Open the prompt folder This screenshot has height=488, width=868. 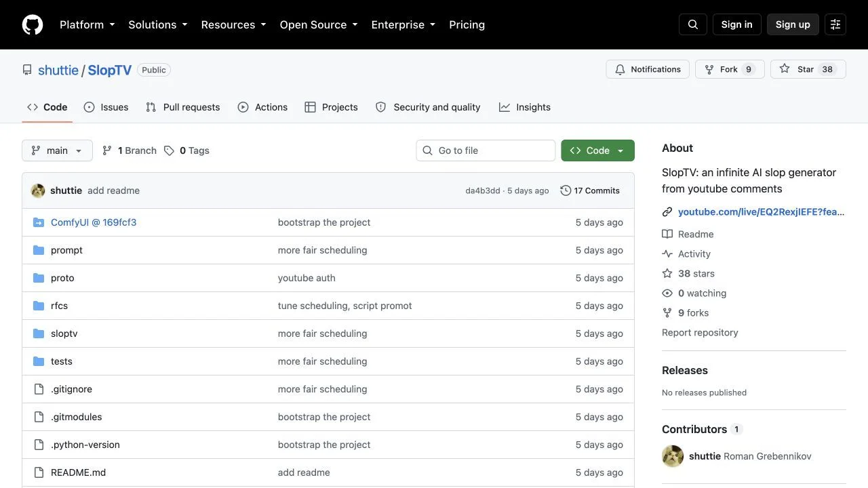click(66, 250)
